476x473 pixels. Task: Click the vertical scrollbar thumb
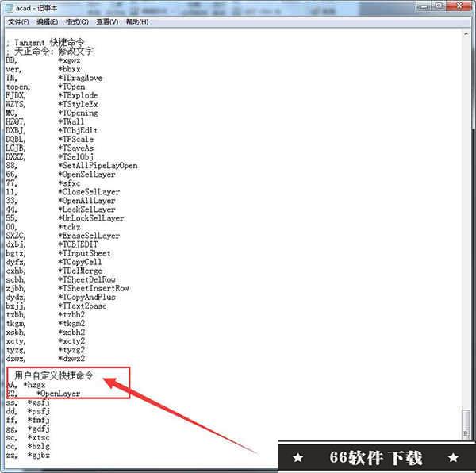[466, 425]
